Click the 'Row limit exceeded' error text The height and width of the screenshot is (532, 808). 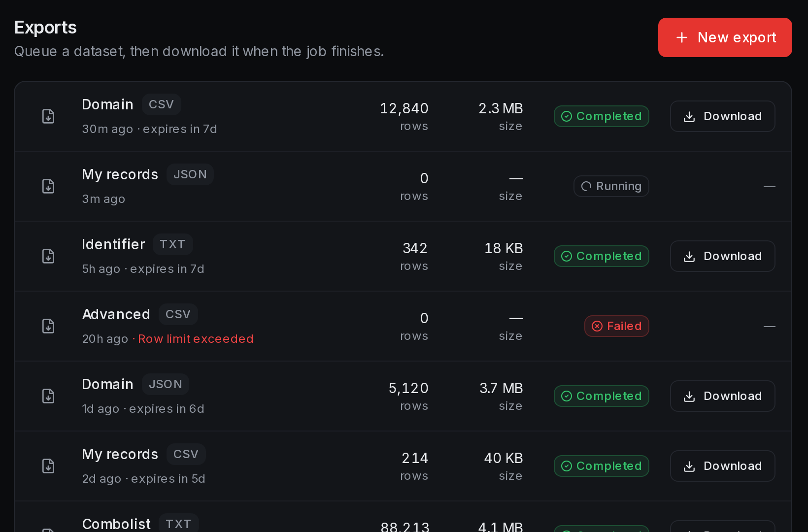click(196, 339)
